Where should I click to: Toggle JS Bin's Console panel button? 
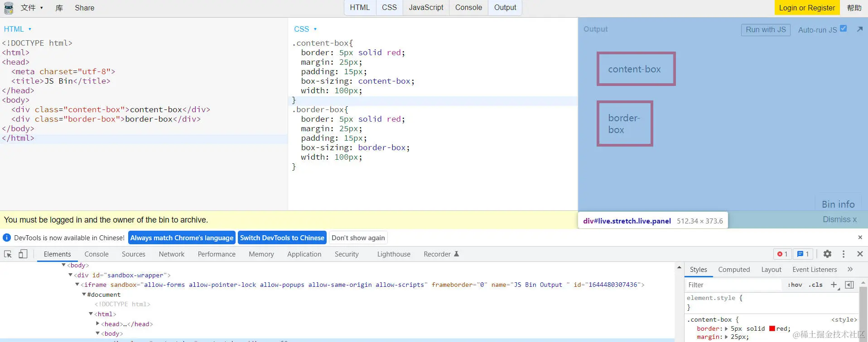coord(468,8)
